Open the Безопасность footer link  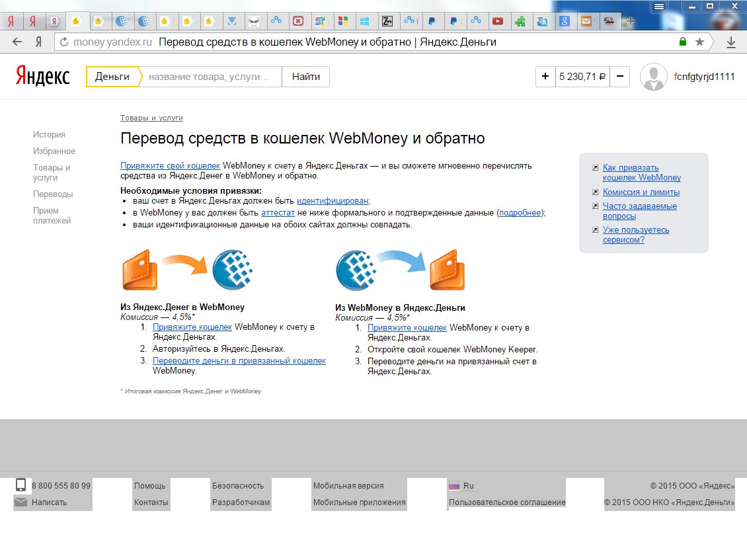[238, 486]
